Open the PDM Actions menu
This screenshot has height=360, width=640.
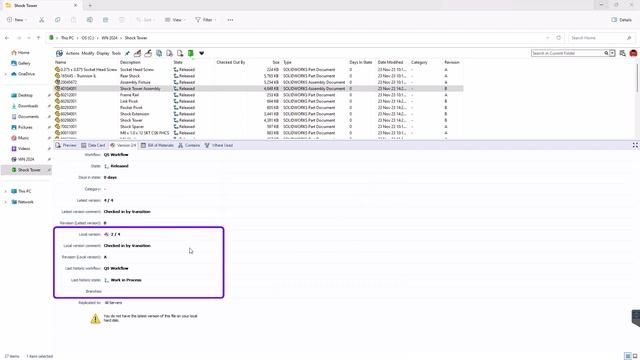(x=72, y=53)
